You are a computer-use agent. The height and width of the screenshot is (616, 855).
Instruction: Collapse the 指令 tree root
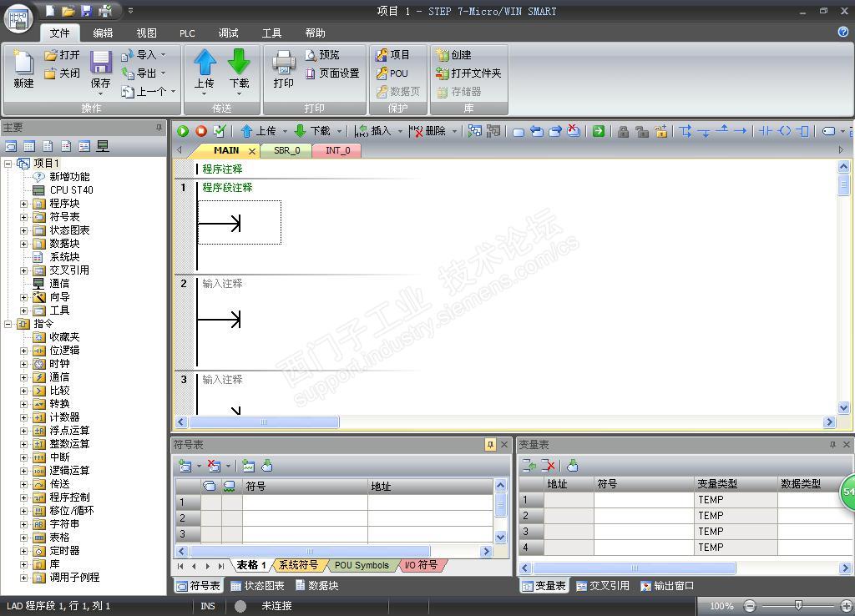tap(8, 324)
